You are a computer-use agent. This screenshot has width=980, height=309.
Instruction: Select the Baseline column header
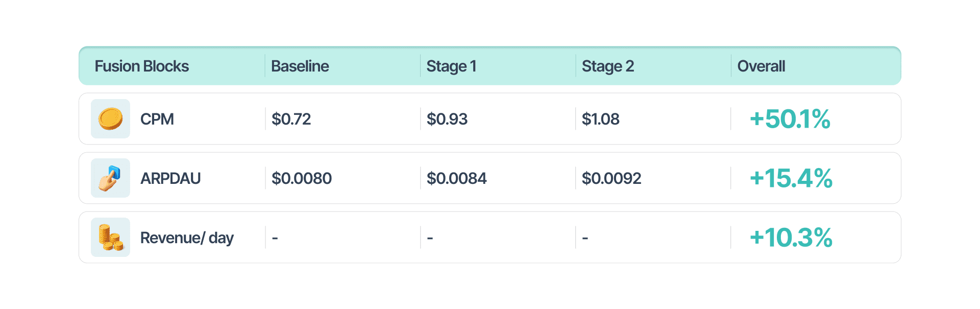click(300, 66)
